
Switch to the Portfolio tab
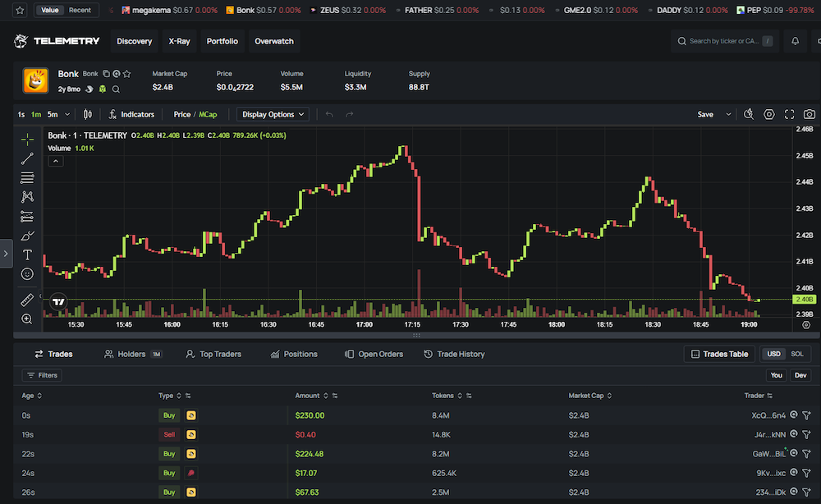tap(222, 40)
